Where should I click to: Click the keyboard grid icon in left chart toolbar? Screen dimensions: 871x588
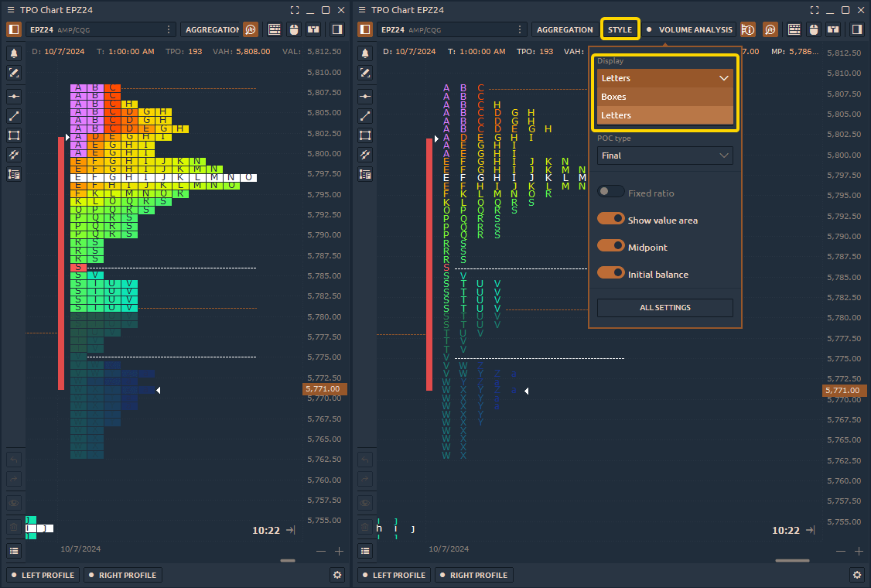274,29
